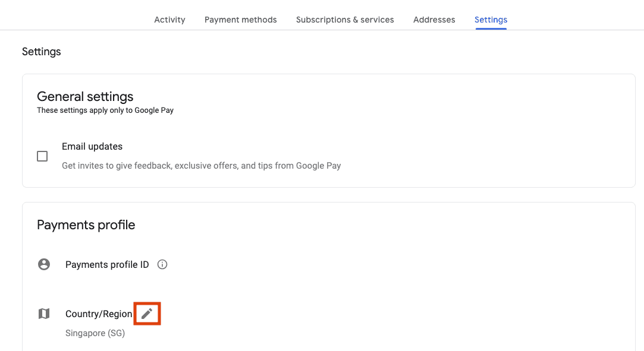Click the Settings tab
This screenshot has height=351, width=644.
pos(491,20)
